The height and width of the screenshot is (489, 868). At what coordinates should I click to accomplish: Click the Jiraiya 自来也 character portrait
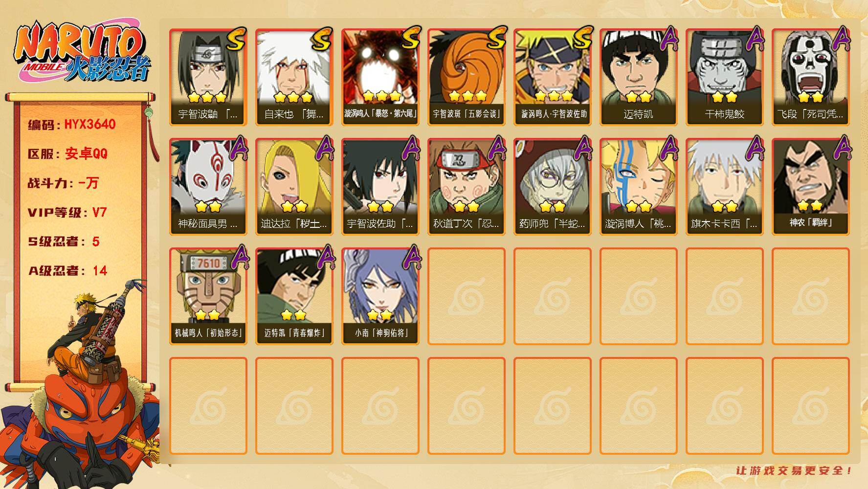point(294,77)
